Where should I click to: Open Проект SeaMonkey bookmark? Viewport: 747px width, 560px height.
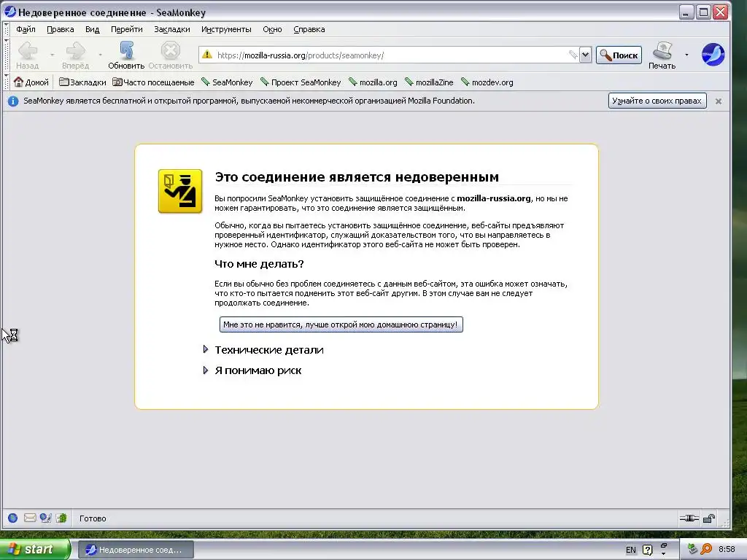[301, 82]
